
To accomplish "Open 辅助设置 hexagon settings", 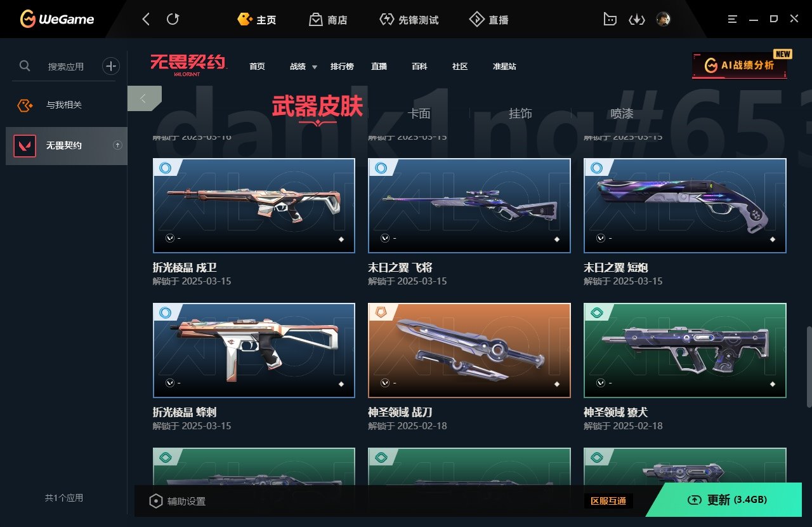I will 177,501.
